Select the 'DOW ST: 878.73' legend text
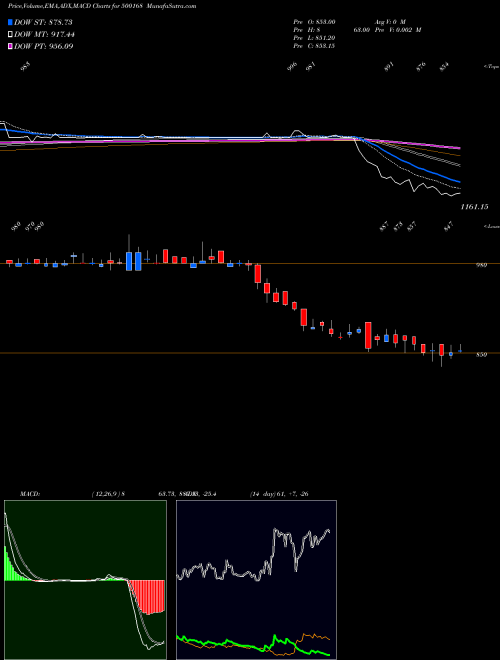Image resolution: width=500 pixels, height=660 pixels. 43,22
